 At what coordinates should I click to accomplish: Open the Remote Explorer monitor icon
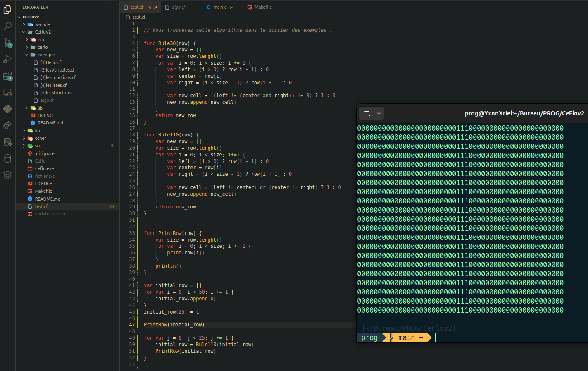(7, 92)
